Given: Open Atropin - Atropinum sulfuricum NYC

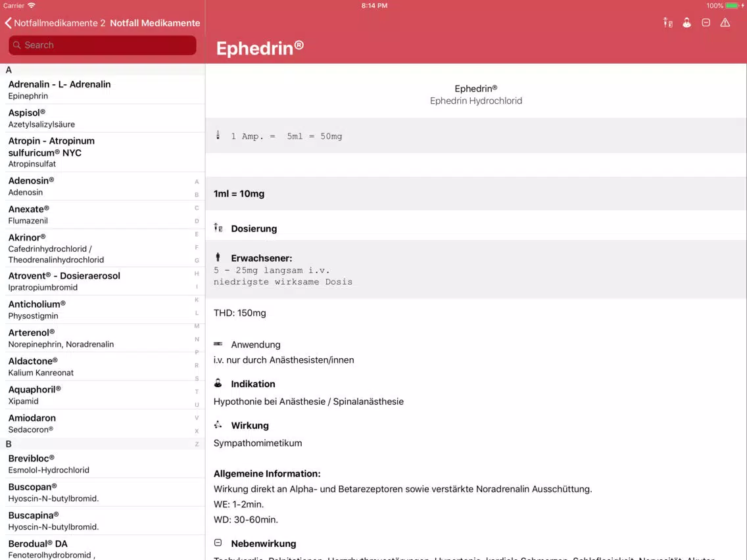Looking at the screenshot, I should coord(103,152).
